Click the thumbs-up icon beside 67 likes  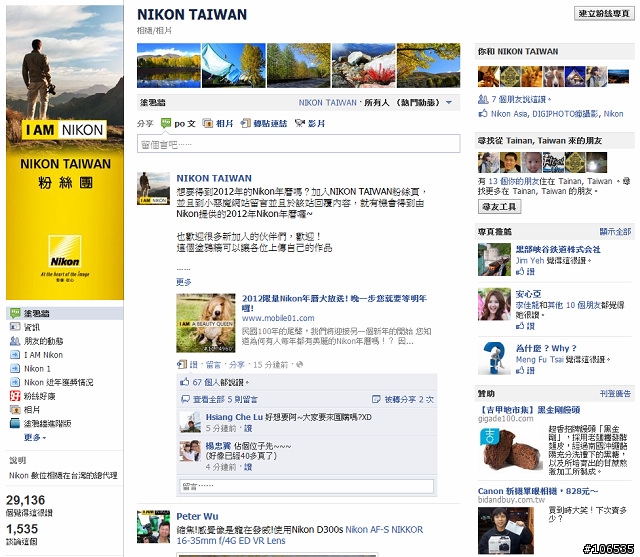pos(184,382)
